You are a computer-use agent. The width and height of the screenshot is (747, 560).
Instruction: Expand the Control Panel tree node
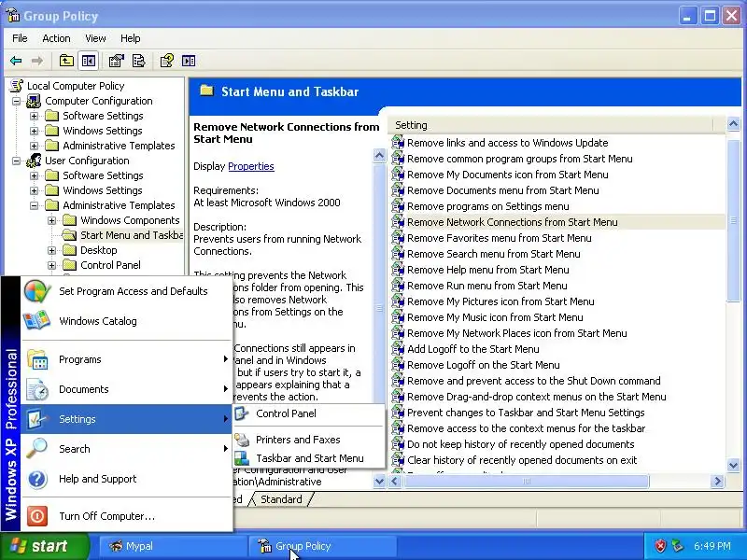point(52,265)
